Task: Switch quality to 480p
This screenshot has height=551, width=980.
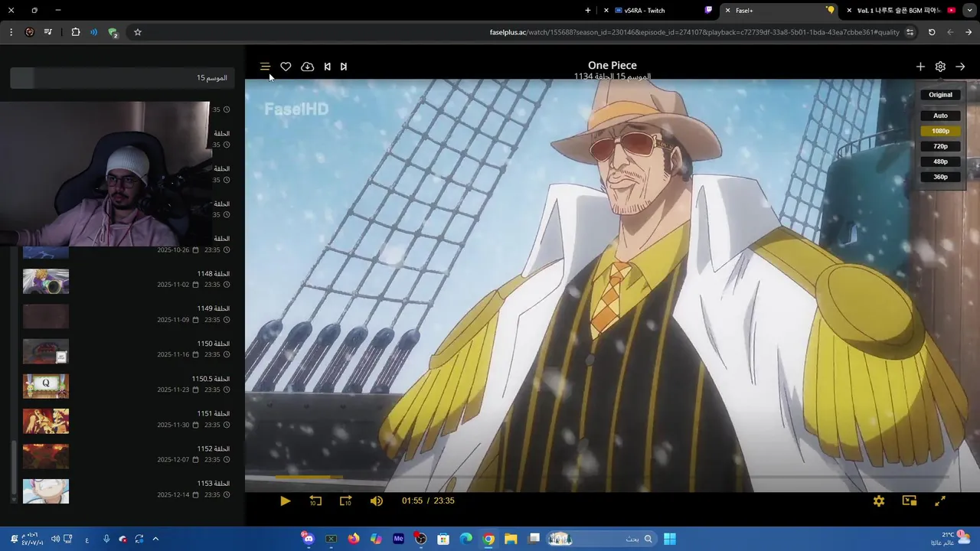Action: (x=940, y=161)
